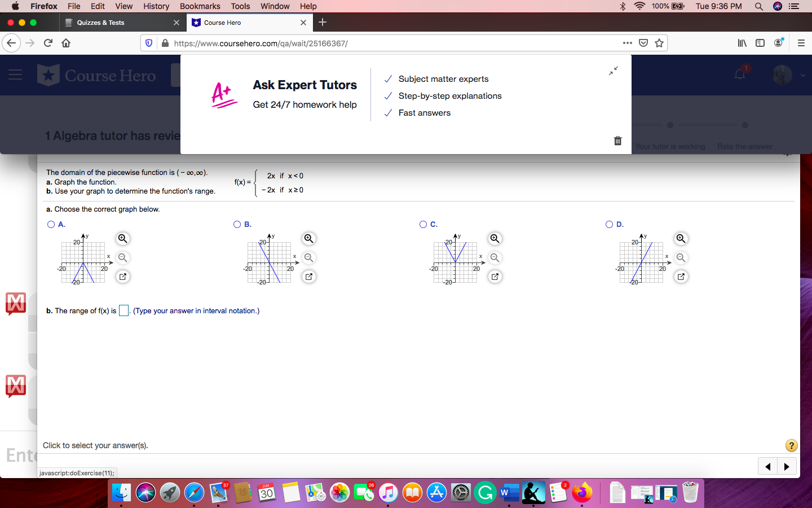Switch to the Quizzes & Tests tab
Viewport: 812px width, 508px height.
pos(121,23)
